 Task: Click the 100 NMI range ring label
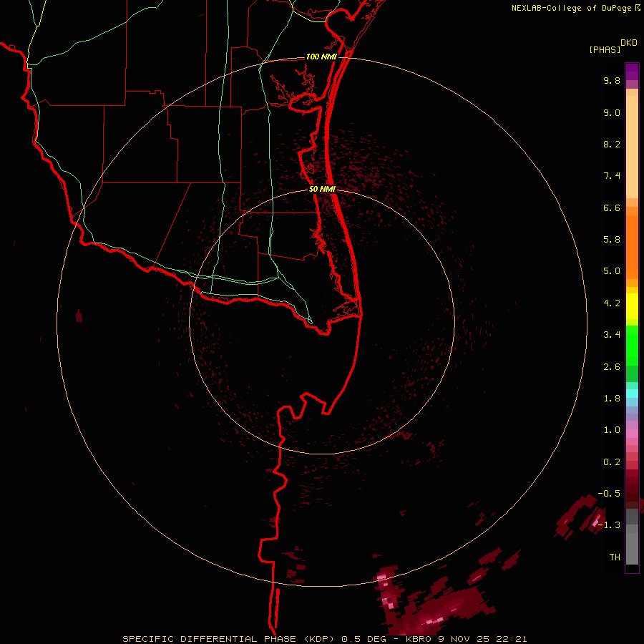click(321, 57)
